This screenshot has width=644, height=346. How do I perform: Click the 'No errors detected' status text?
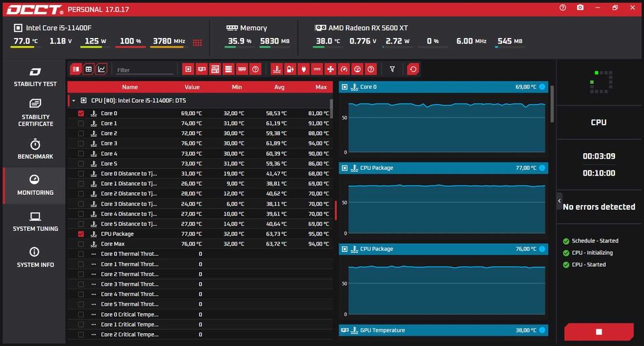599,206
